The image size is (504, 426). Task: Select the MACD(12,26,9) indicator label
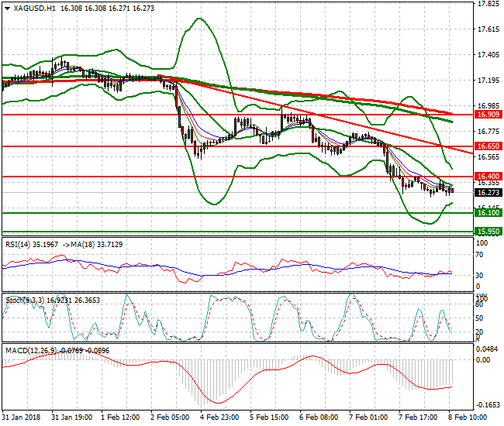click(x=29, y=350)
